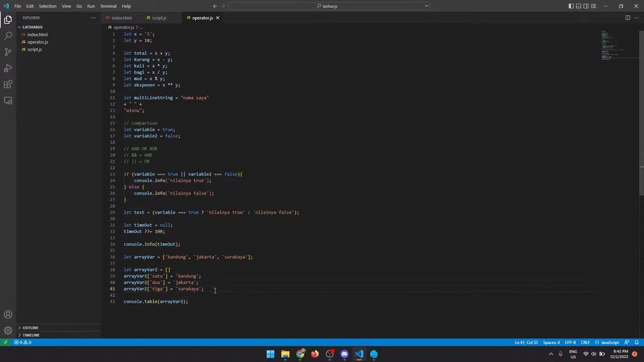This screenshot has width=644, height=362.
Task: Open the Go menu
Action: (79, 6)
